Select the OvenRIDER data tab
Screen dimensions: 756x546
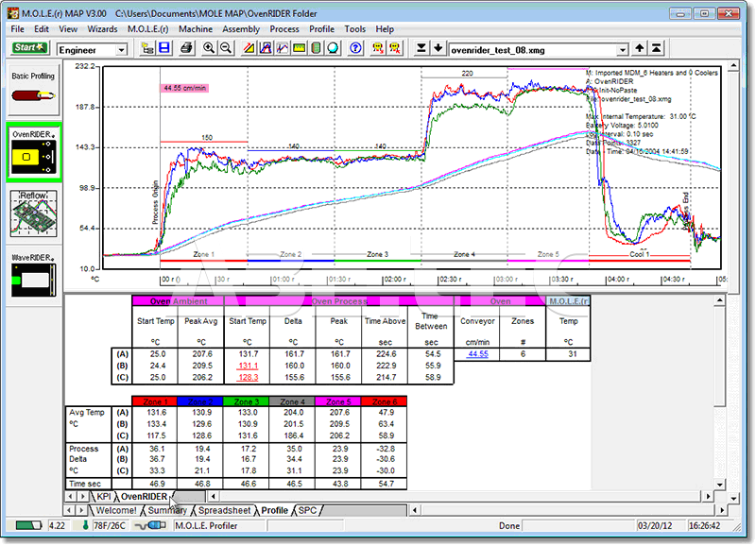(144, 496)
